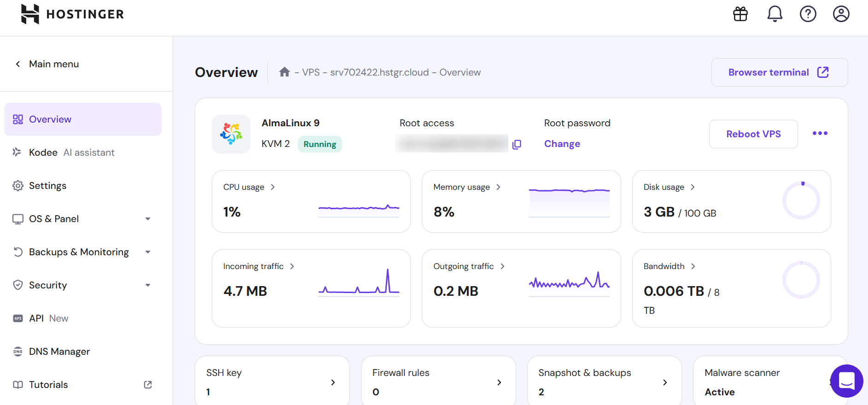The image size is (868, 405).
Task: Click the Settings gear icon in sidebar
Action: point(18,186)
